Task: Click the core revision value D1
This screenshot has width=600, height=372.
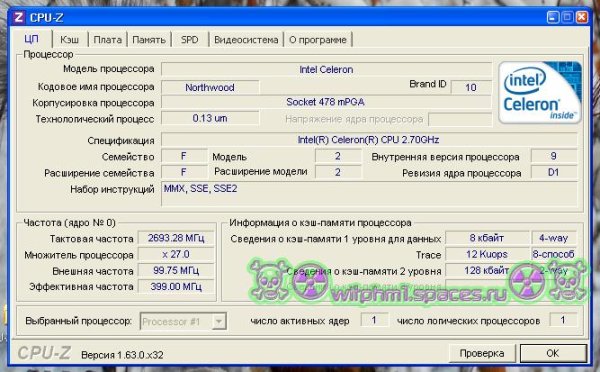Action: (554, 172)
